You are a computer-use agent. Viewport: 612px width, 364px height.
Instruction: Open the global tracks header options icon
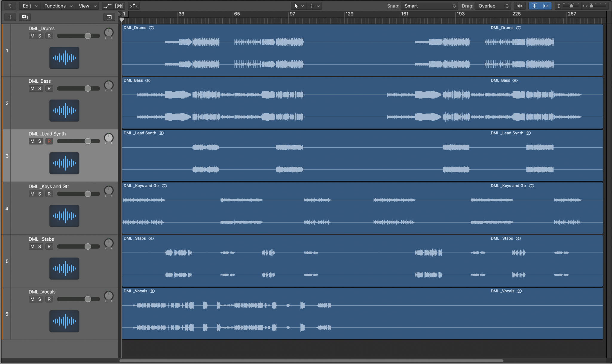click(109, 17)
